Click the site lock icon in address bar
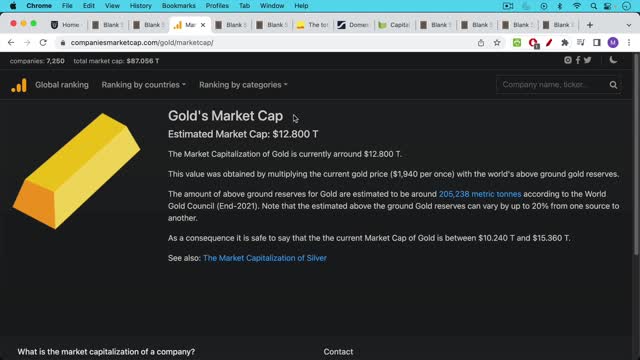 coord(62,42)
